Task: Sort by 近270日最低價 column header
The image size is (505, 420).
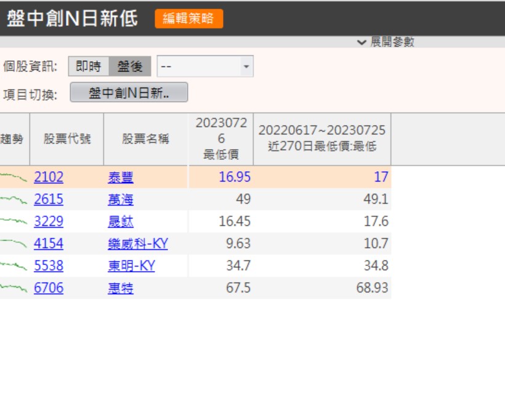Action: click(321, 139)
